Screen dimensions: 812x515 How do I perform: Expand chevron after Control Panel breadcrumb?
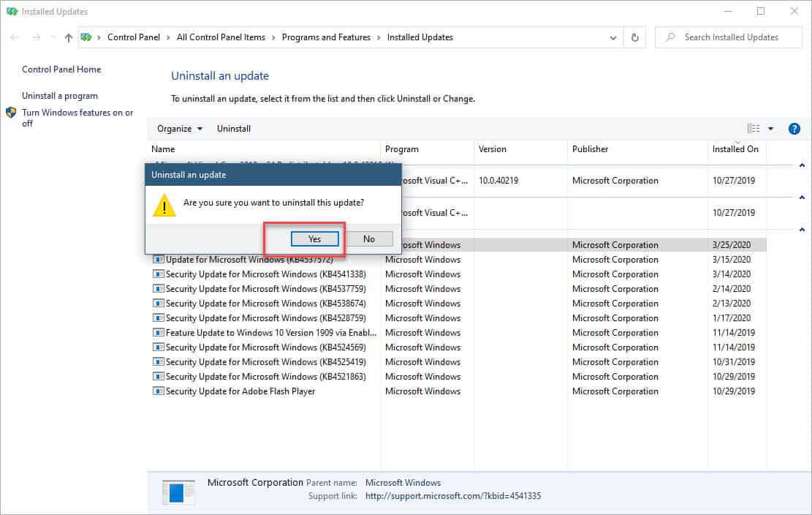(x=168, y=37)
